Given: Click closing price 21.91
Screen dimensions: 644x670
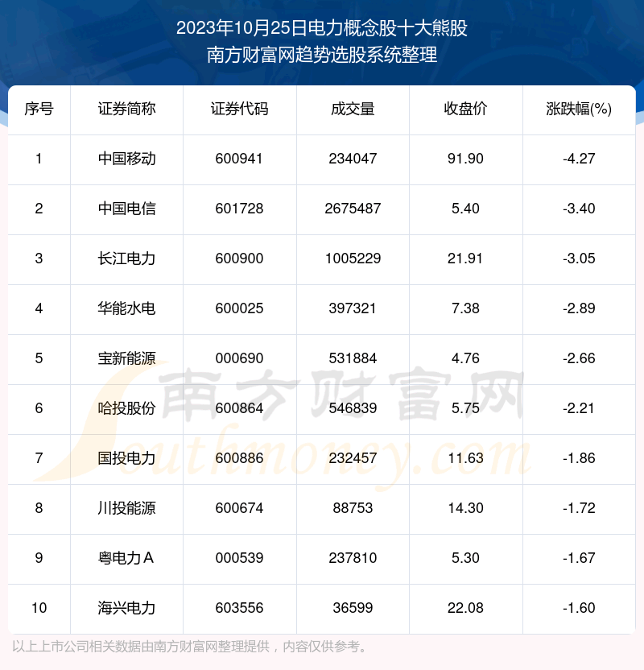Looking at the screenshot, I should (x=465, y=258).
